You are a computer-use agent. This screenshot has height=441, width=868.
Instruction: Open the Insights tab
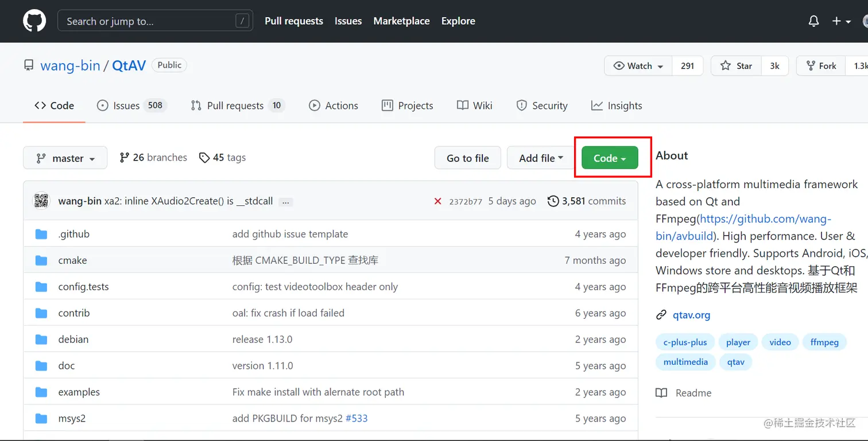click(617, 106)
